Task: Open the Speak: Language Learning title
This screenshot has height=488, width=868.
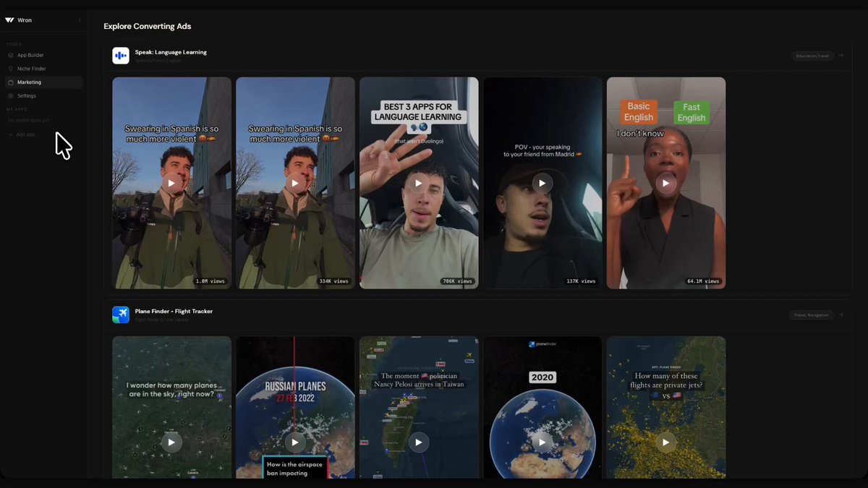Action: click(x=171, y=52)
